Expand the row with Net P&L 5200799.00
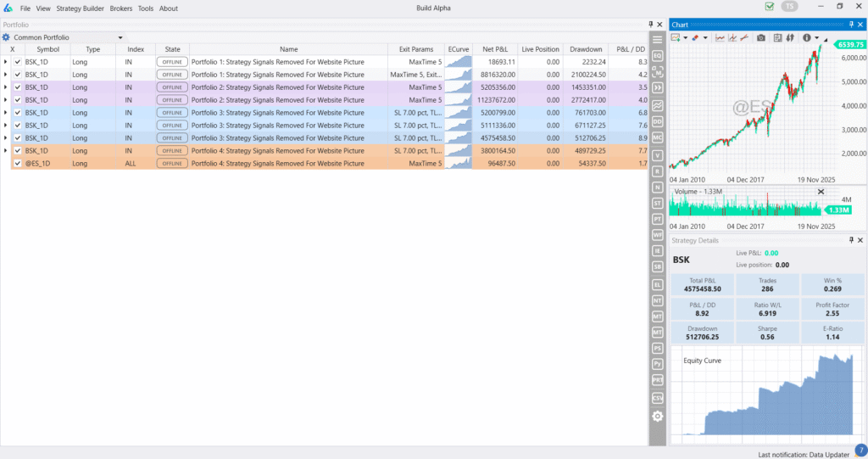This screenshot has width=868, height=459. pyautogui.click(x=6, y=113)
